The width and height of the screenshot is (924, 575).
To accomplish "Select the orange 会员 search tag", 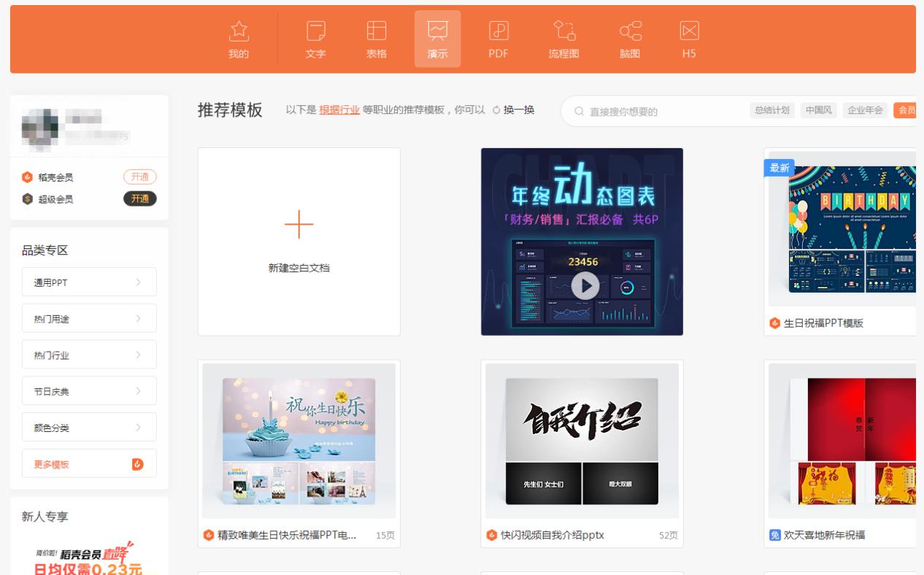I will [905, 110].
